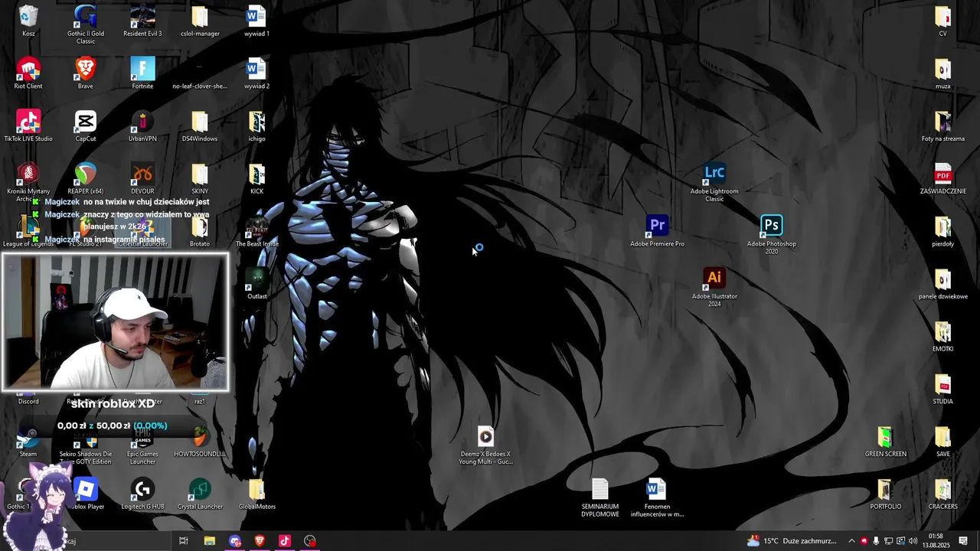Launch Adobe Photoshop 2020

(771, 235)
